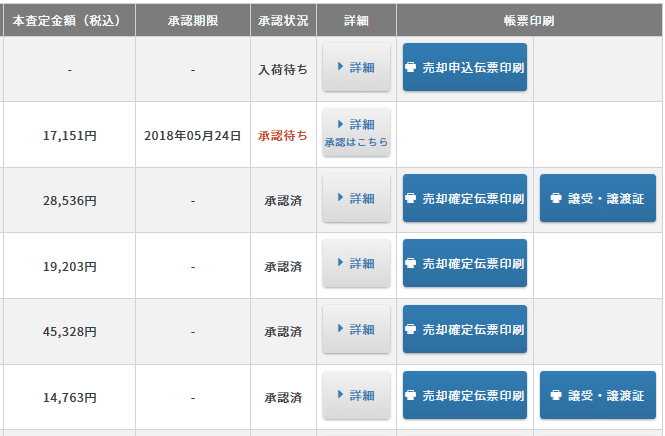Open 詳細 for the 19,203円 row
Viewport: 665px width, 436px height.
pyautogui.click(x=356, y=263)
